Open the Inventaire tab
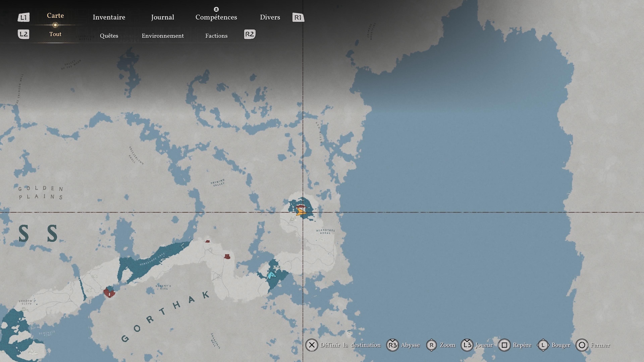Image resolution: width=644 pixels, height=362 pixels. click(109, 17)
